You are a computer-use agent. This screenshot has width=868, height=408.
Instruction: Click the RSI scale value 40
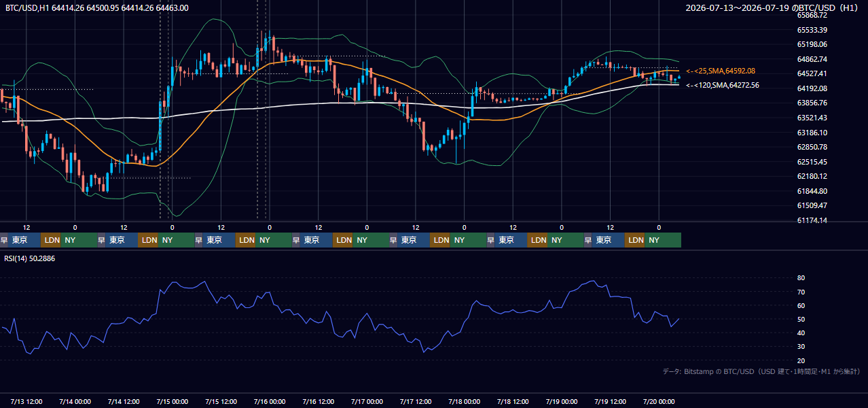(801, 333)
